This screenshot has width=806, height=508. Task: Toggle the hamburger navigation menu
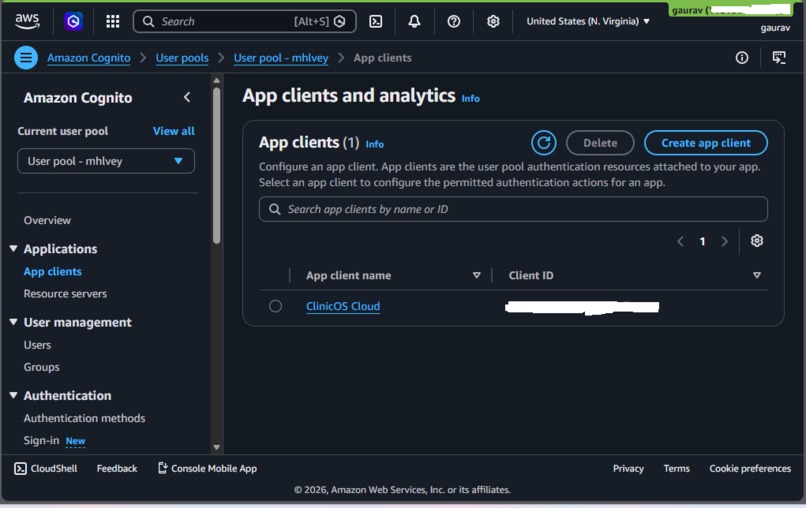[26, 58]
